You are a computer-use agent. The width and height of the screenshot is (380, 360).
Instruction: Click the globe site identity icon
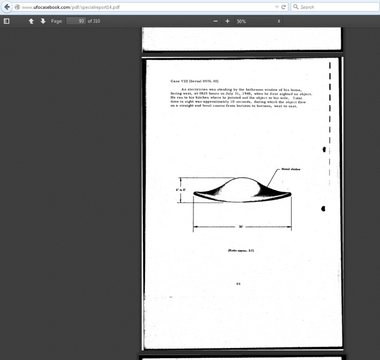(17, 7)
